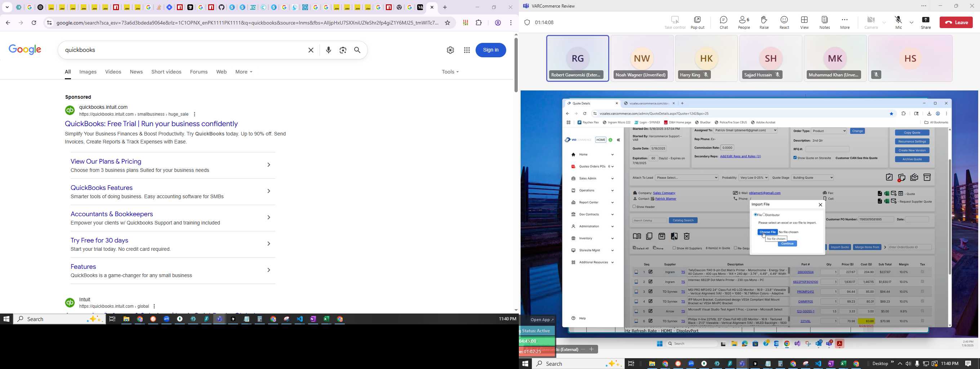
Task: Open Chrome's three-dot menu
Action: coord(511,23)
